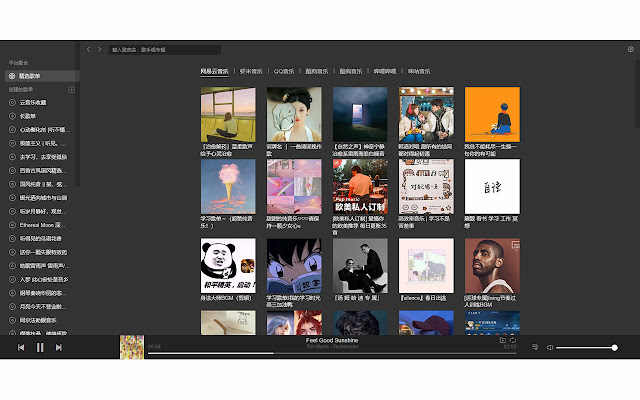Open the woman-with-fan playlist cover
Image resolution: width=640 pixels, height=400 pixels.
[x=294, y=114]
